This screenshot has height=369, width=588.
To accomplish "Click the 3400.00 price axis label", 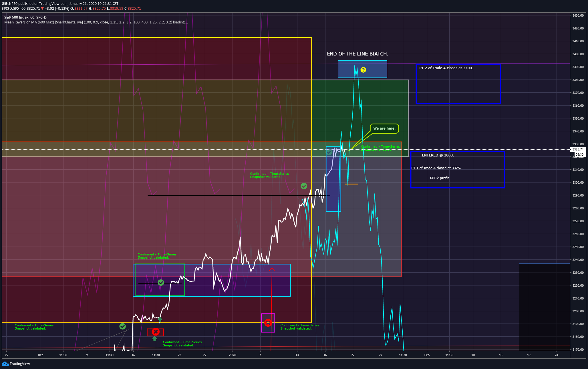I will point(578,54).
